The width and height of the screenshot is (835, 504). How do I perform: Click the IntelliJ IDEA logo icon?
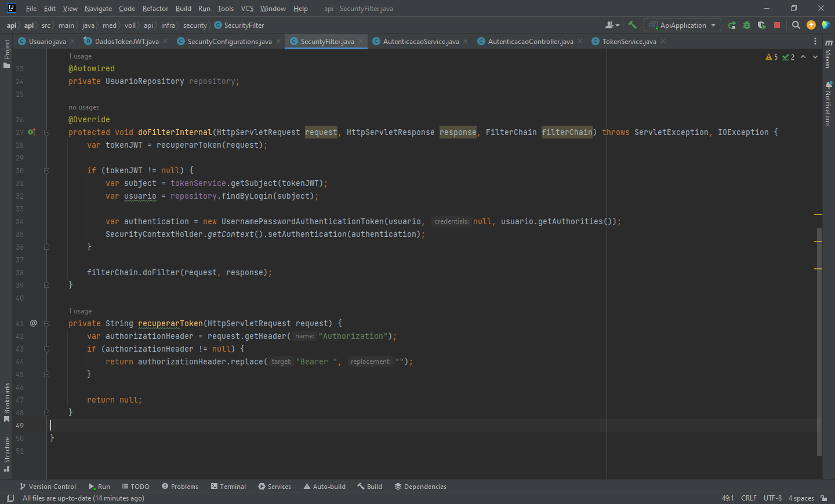(11, 8)
